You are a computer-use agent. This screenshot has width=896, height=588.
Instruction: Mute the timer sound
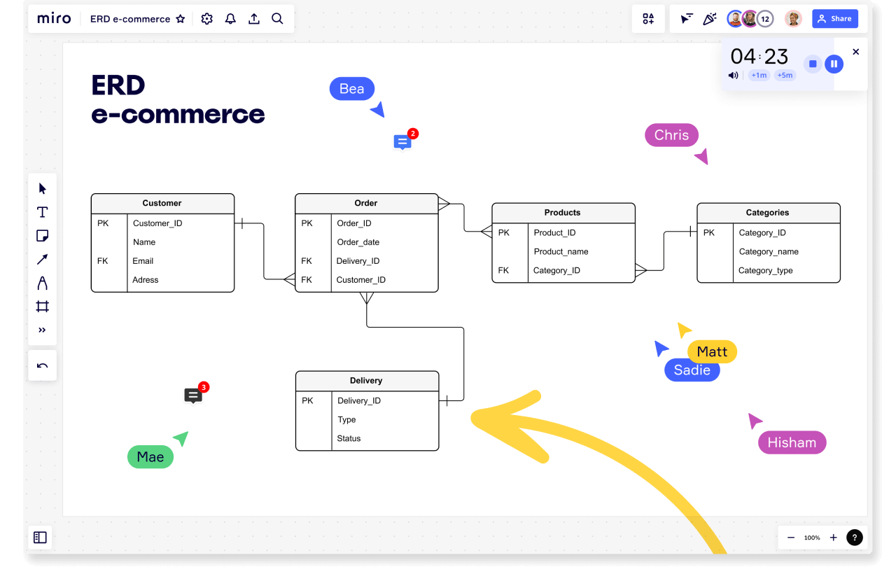[x=733, y=76]
